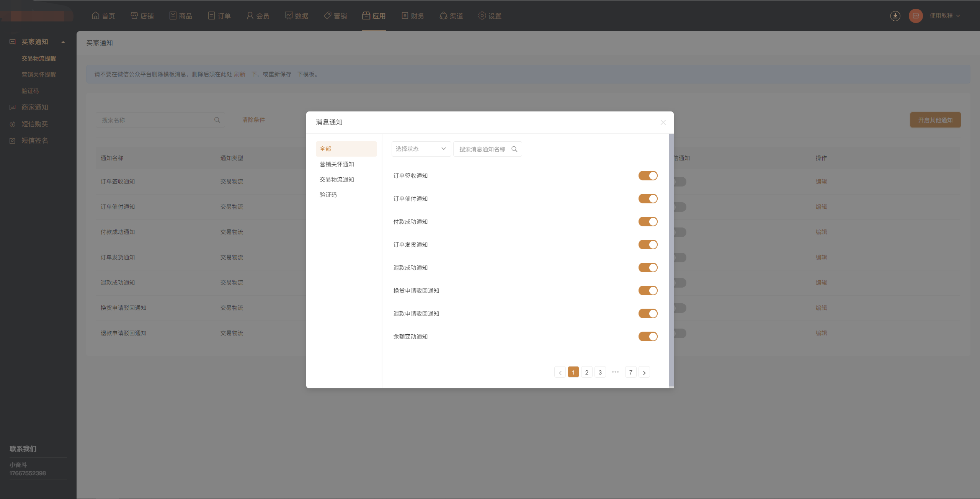Click the 设置 gear icon in the top nav
Screen dimensions: 980x499
(x=482, y=16)
